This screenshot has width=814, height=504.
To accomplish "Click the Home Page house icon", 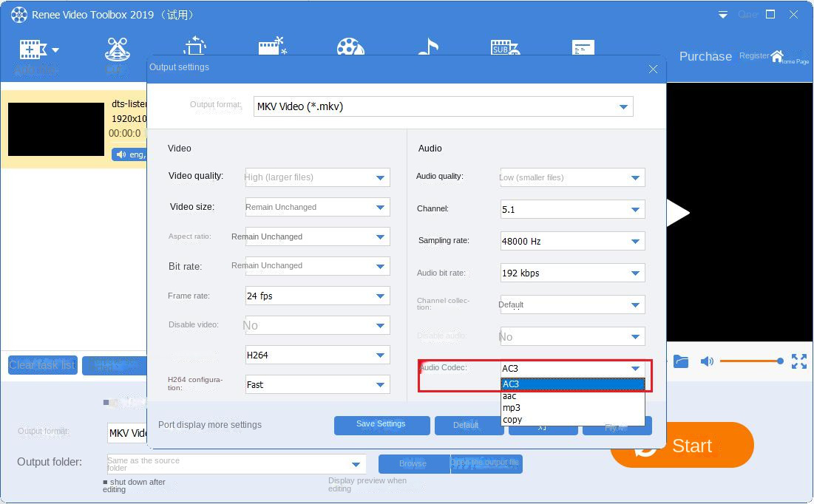I will [x=777, y=56].
